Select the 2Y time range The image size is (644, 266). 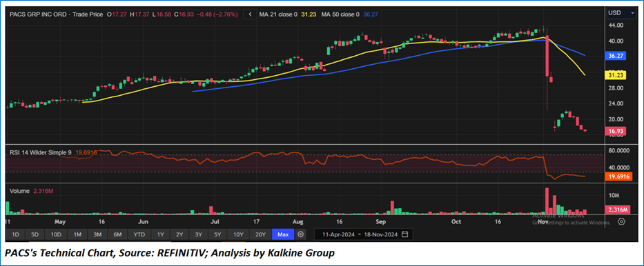[179, 234]
